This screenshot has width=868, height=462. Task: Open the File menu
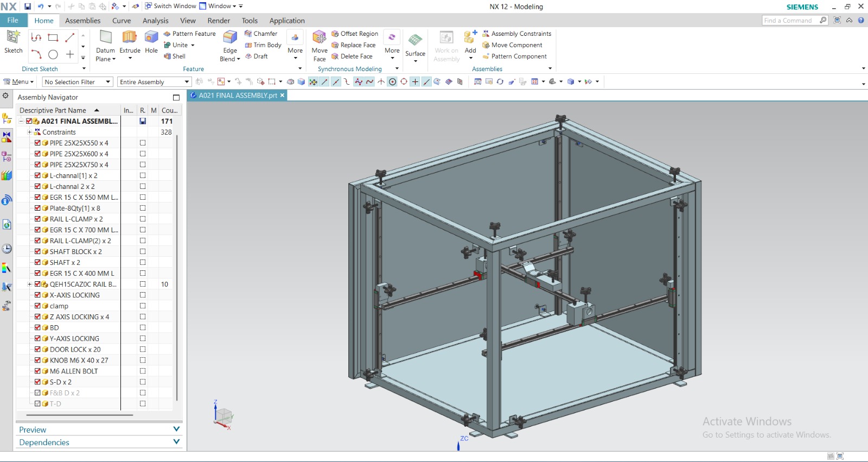coord(12,21)
